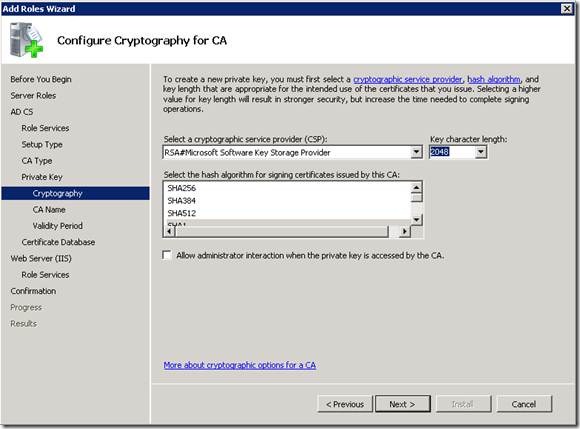Cancel the wizard
This screenshot has width=580, height=429.
(x=524, y=404)
